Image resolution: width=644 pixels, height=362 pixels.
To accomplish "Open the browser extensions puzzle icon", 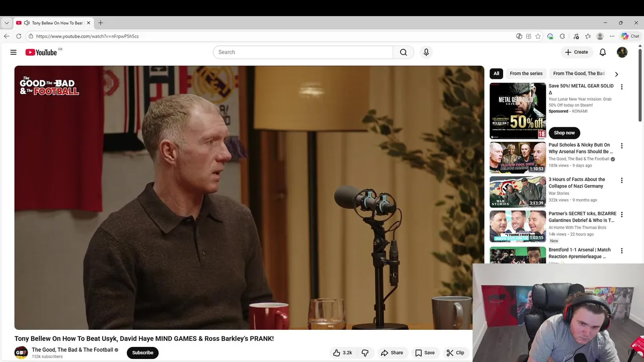I will tap(562, 36).
